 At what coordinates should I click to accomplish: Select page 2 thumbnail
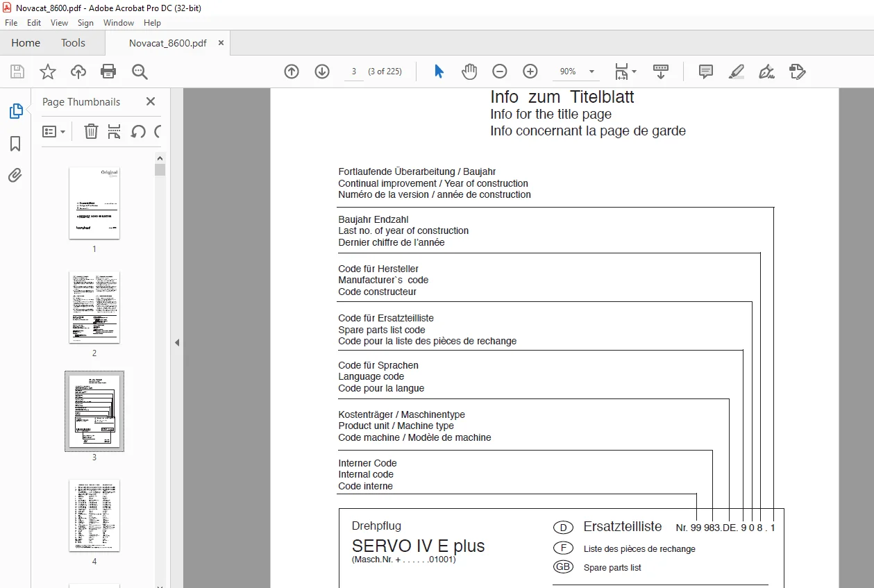coord(94,307)
